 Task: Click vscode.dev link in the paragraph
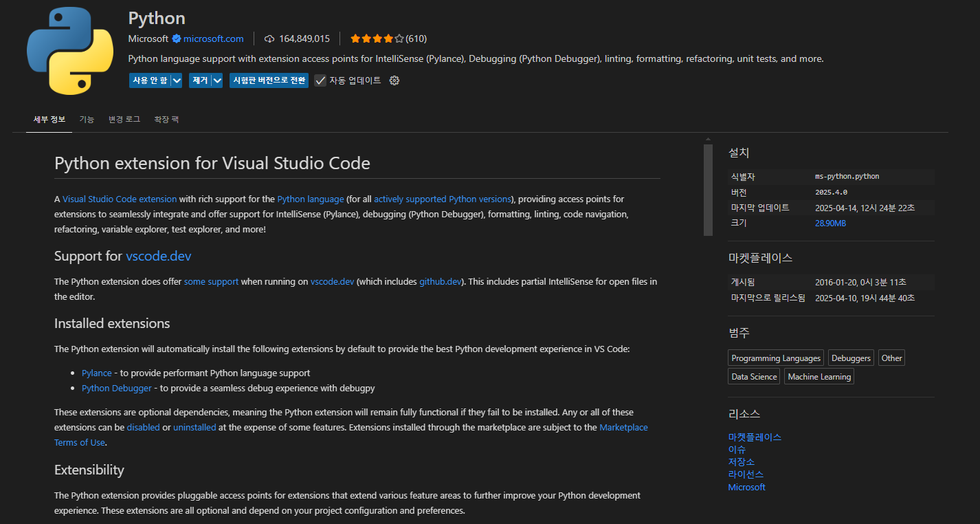tap(333, 281)
